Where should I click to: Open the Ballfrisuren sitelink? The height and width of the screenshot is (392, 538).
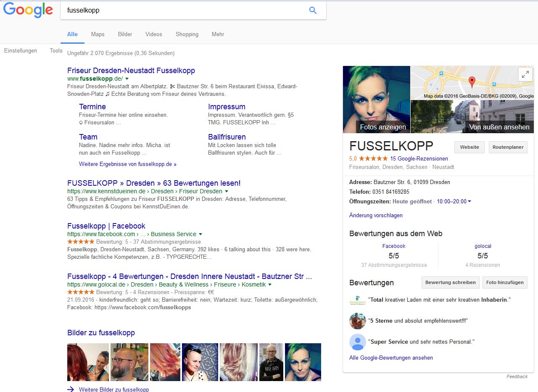pyautogui.click(x=227, y=137)
